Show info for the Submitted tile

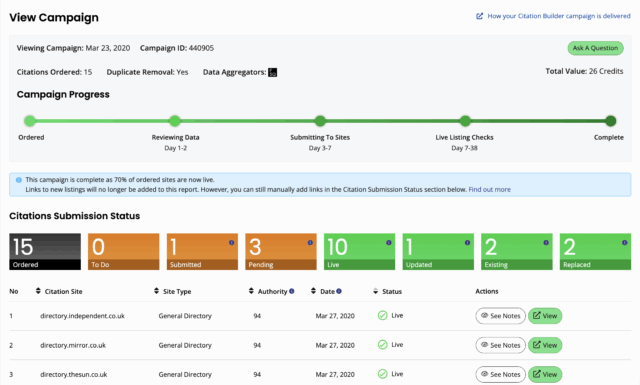click(x=231, y=243)
